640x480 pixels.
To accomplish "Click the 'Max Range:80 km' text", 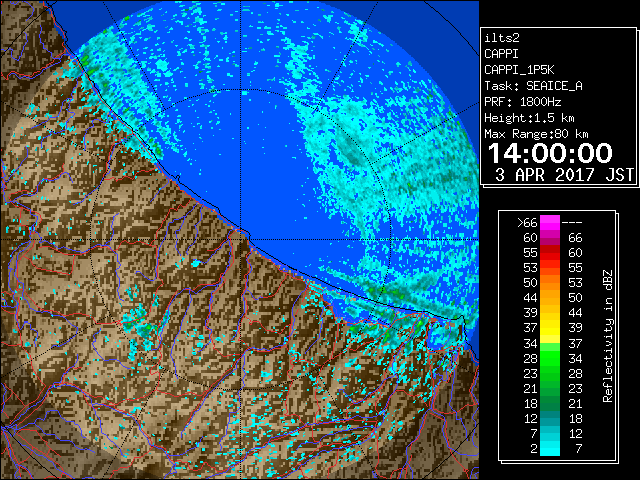I will pos(536,134).
